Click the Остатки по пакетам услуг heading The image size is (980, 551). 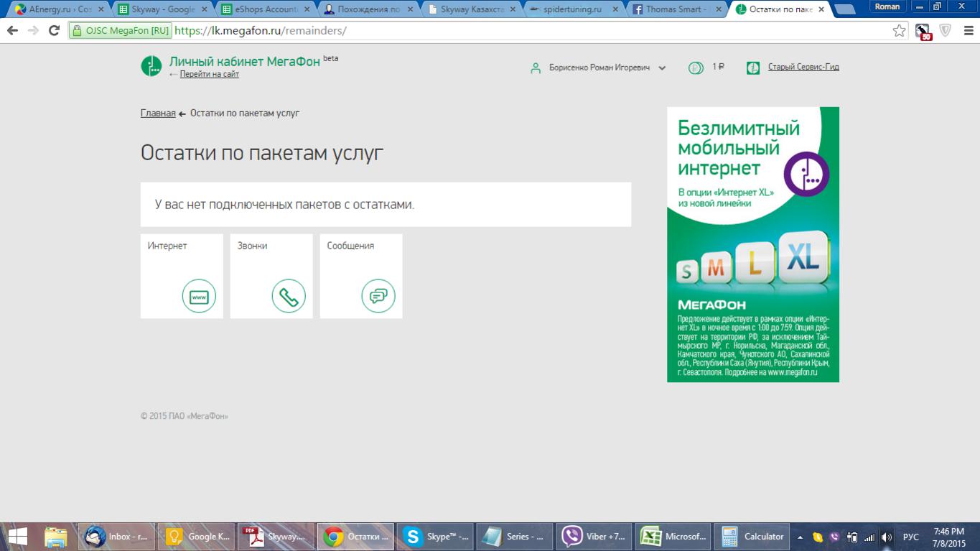click(x=262, y=153)
